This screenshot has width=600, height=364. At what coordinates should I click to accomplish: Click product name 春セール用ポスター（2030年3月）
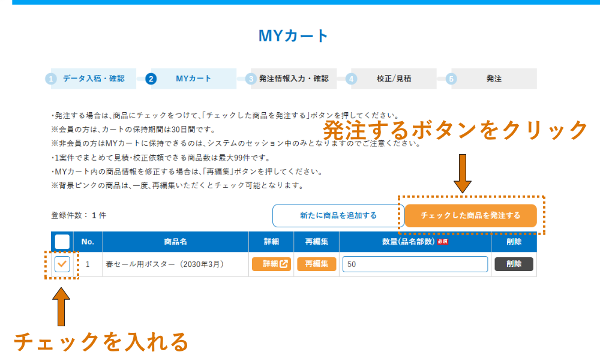tap(166, 264)
